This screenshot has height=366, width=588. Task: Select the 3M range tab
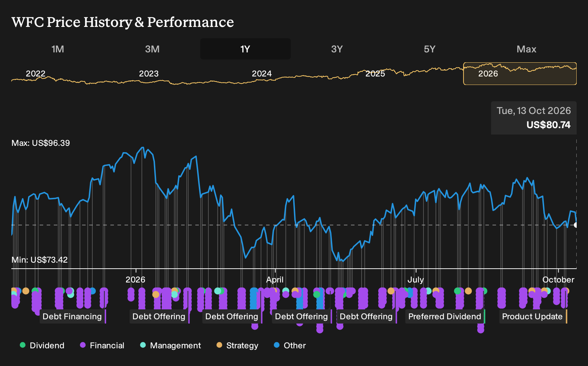point(152,49)
